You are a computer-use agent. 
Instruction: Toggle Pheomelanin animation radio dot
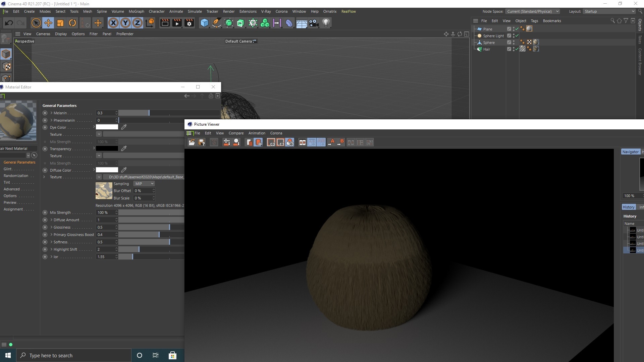(x=45, y=120)
